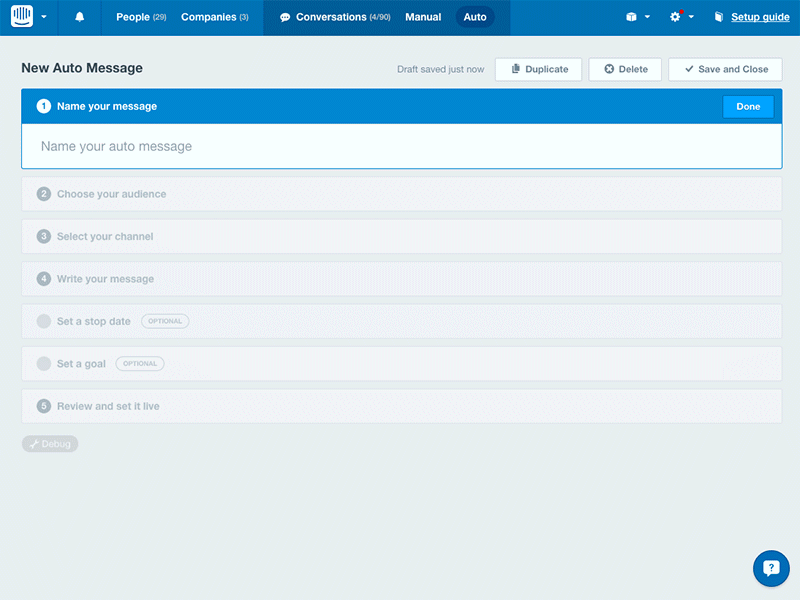The height and width of the screenshot is (600, 800).
Task: Keep Auto mode selected in the toggle
Action: 475,17
